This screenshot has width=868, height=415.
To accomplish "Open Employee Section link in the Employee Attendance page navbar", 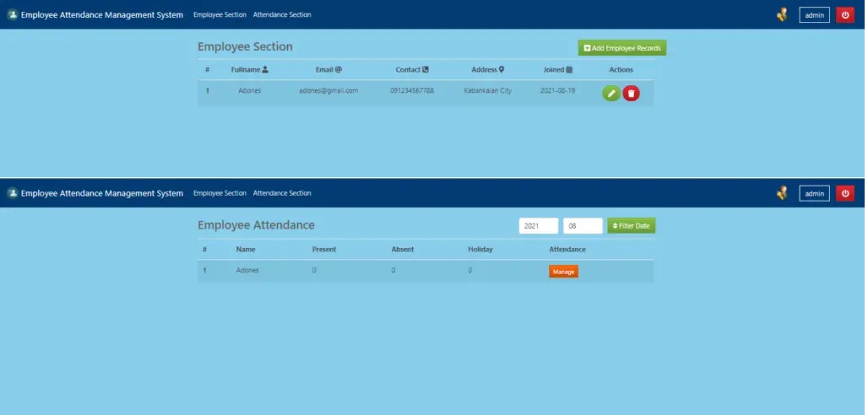I will coord(220,193).
